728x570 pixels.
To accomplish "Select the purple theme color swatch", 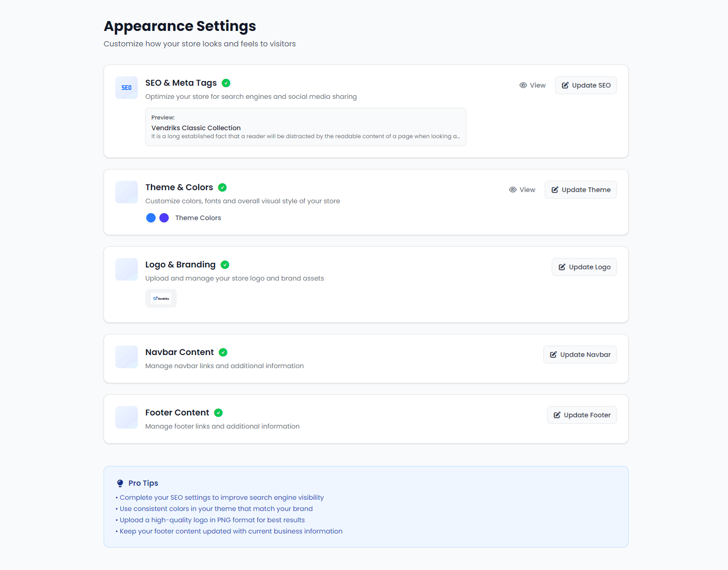I will pyautogui.click(x=164, y=218).
